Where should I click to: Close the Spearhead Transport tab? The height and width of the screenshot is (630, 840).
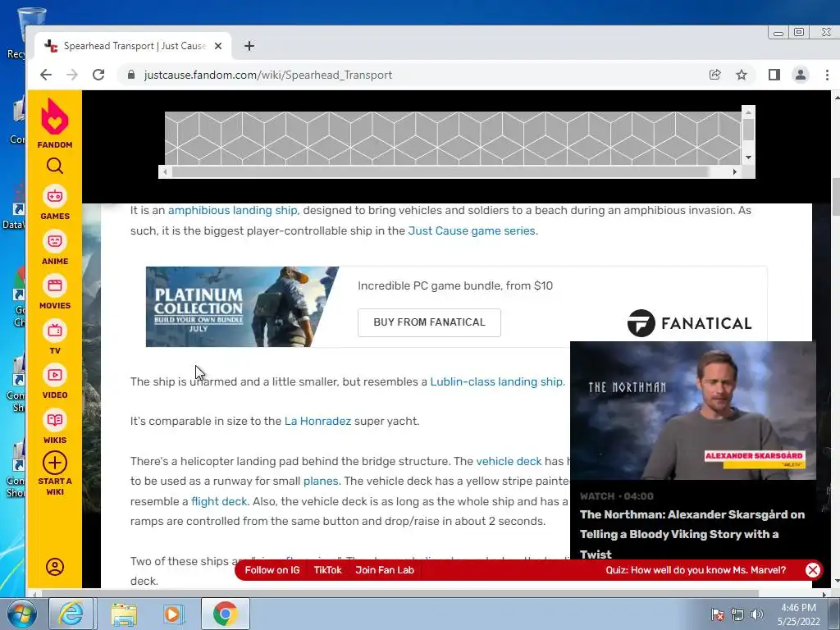[x=218, y=46]
